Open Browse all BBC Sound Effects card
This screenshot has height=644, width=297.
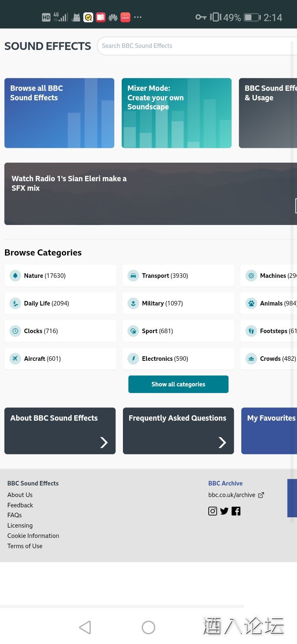59,113
